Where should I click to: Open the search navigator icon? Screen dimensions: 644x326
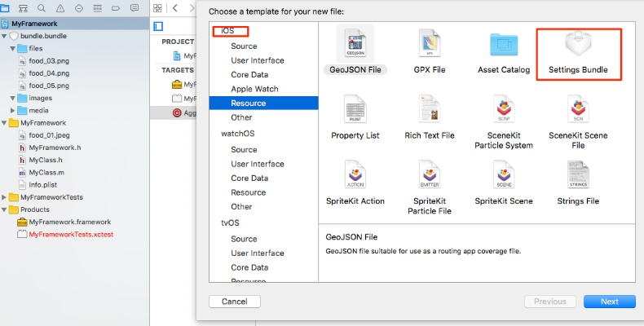pyautogui.click(x=42, y=8)
